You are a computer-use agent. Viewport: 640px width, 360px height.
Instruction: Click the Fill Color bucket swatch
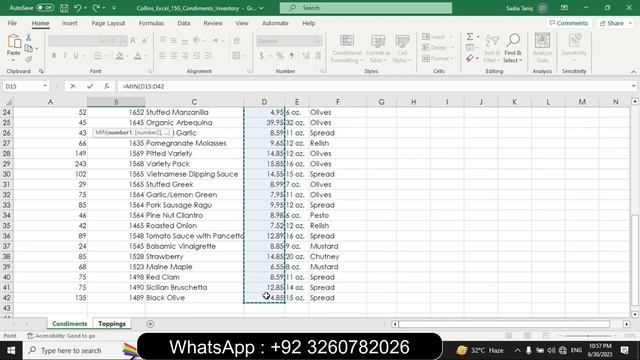[119, 56]
